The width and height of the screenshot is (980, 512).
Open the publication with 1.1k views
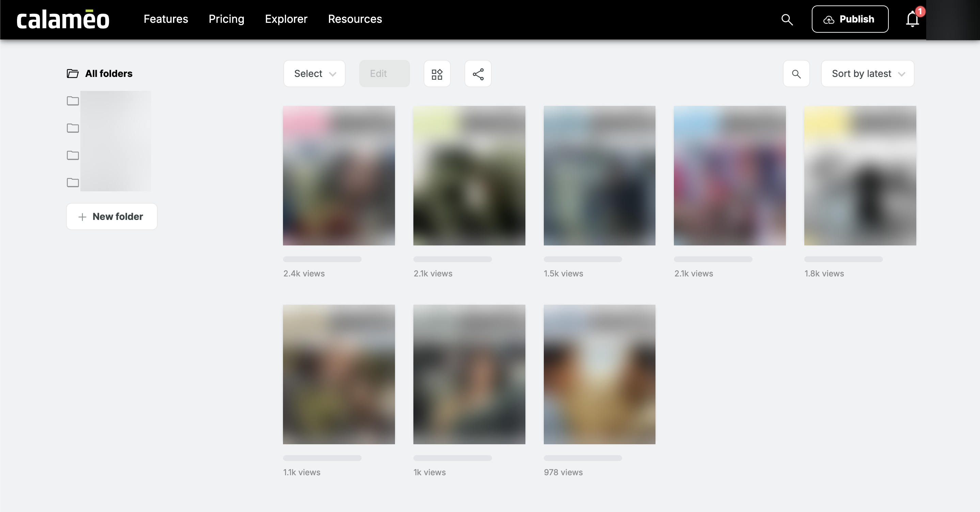(338, 374)
